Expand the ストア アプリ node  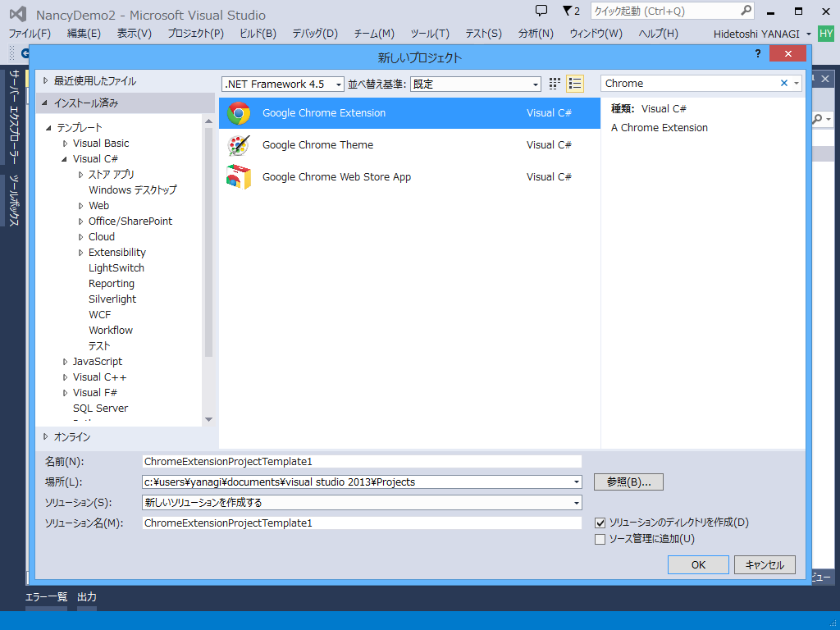point(81,175)
